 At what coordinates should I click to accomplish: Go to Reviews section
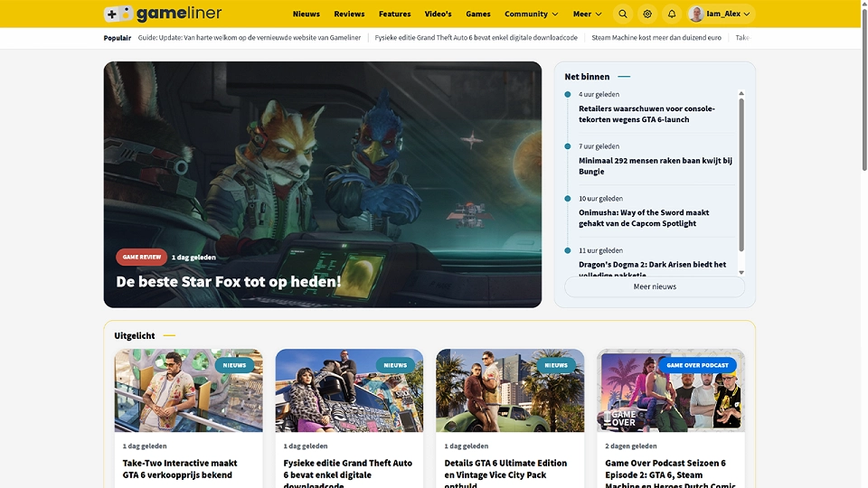tap(349, 14)
